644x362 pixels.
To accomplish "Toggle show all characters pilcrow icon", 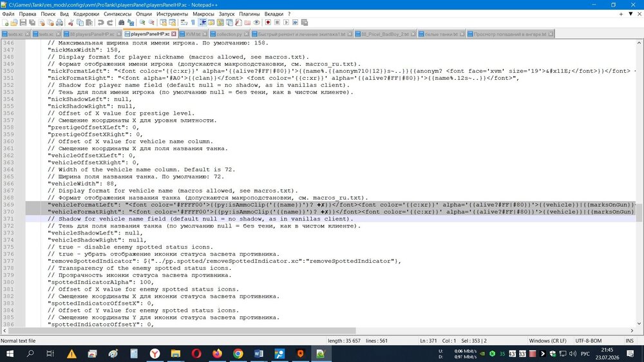I will click(x=193, y=23).
